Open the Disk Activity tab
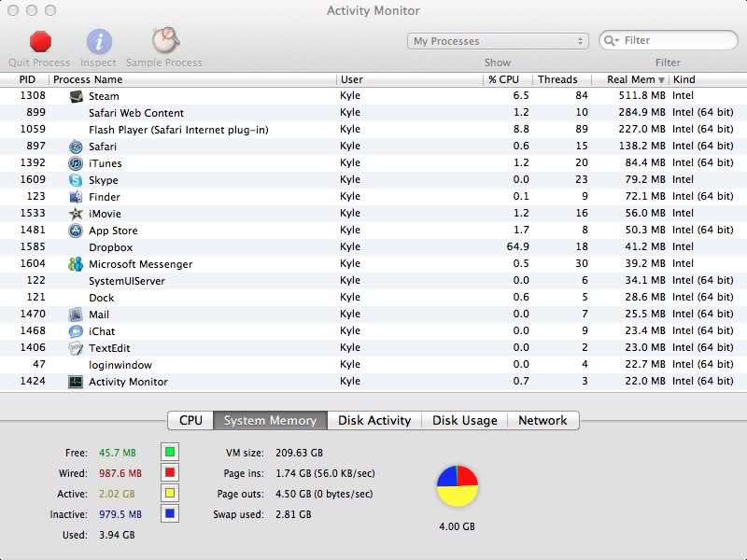 pos(374,421)
